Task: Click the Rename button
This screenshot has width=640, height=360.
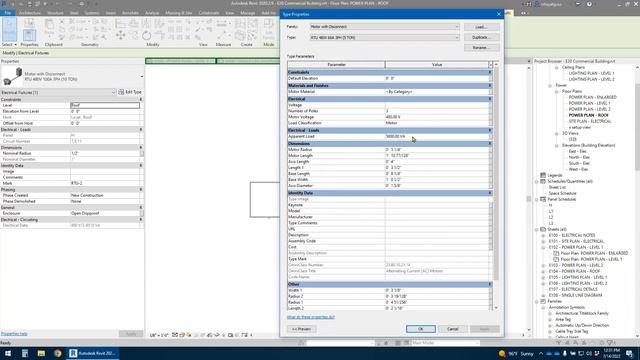Action: (x=481, y=48)
